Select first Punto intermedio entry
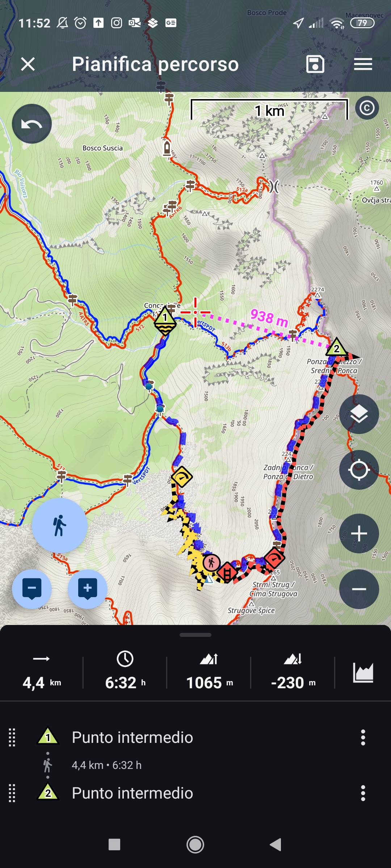 tap(132, 737)
